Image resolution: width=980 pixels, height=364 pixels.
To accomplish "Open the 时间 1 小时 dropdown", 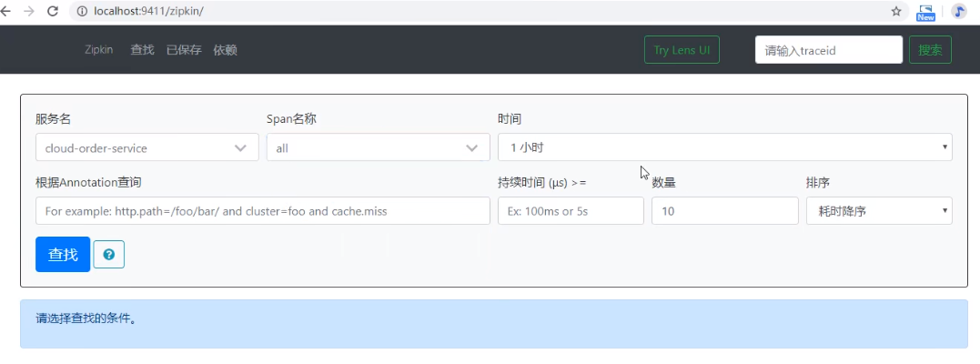I will [724, 147].
